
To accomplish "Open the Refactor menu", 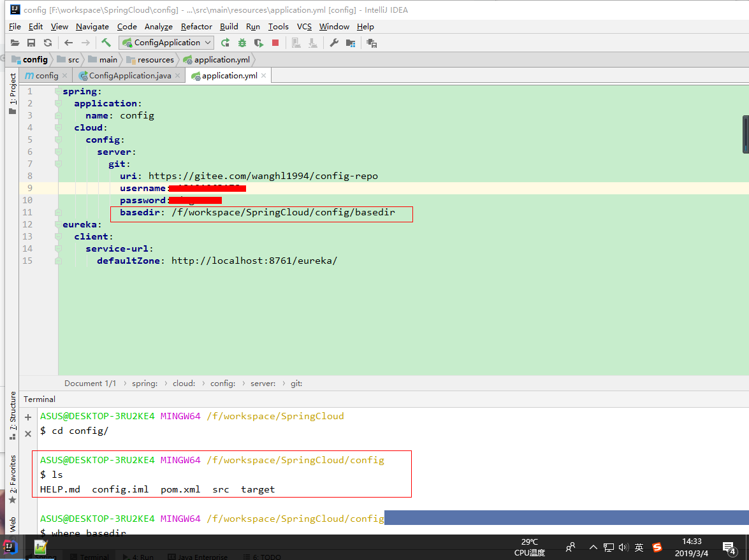I will pyautogui.click(x=196, y=27).
